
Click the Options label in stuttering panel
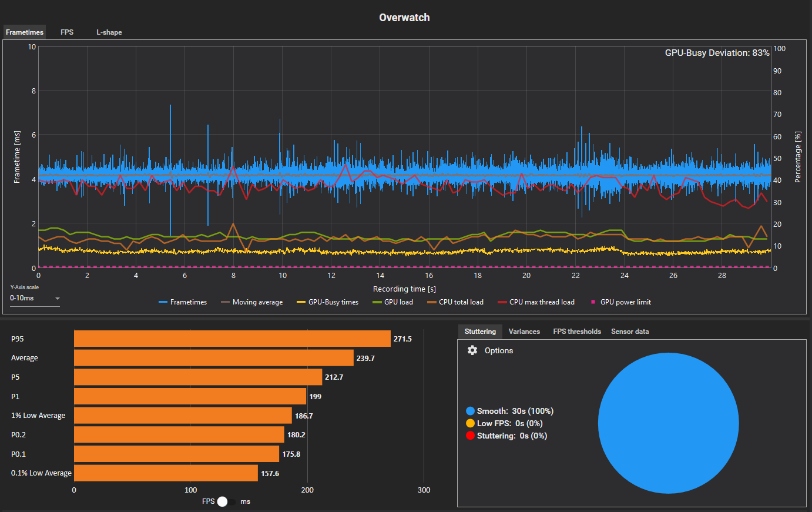pyautogui.click(x=498, y=350)
